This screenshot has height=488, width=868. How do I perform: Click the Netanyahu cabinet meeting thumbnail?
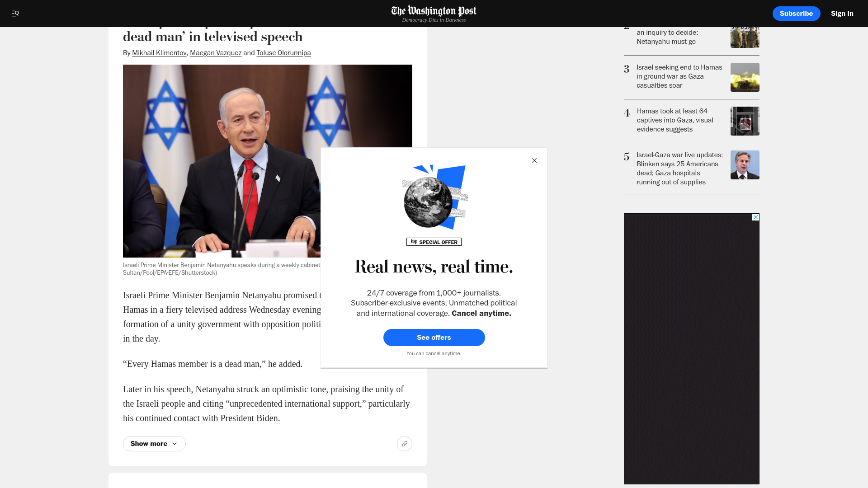pyautogui.click(x=268, y=161)
